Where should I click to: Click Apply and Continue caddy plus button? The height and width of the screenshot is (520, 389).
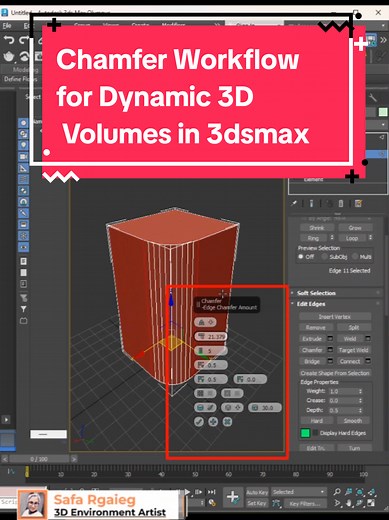(x=213, y=422)
